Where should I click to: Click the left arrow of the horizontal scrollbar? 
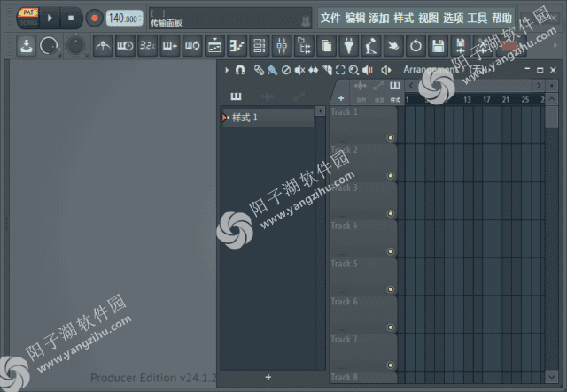[x=411, y=86]
